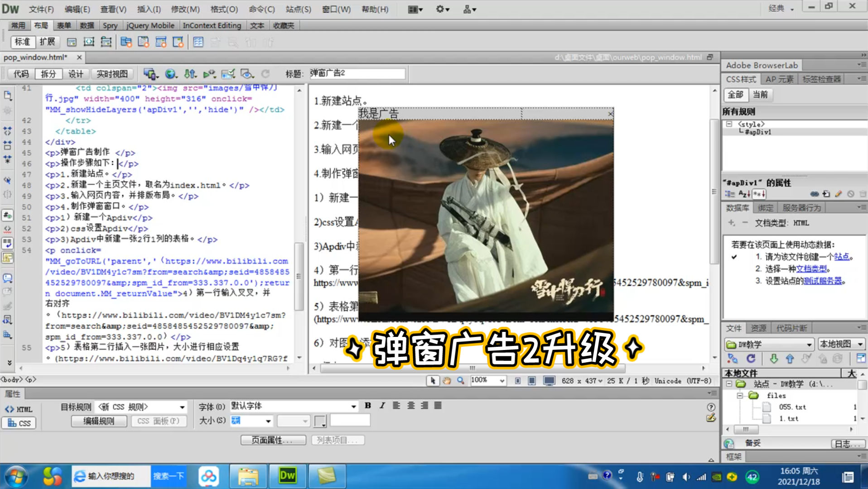Click Attach Style Sheet link icon
This screenshot has width=868, height=489.
tap(814, 194)
